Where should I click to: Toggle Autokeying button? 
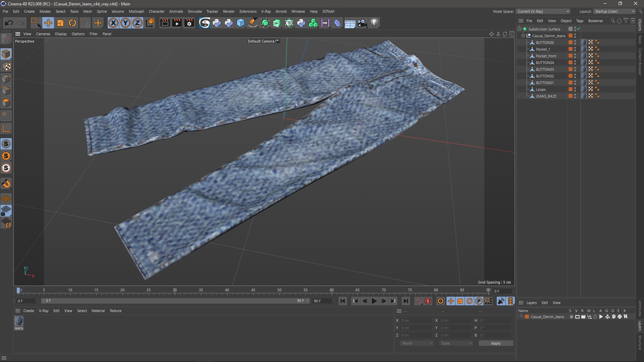[x=428, y=301]
